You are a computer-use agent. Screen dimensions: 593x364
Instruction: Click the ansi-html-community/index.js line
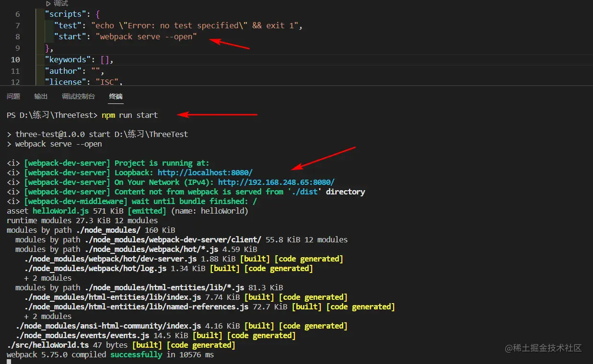click(181, 326)
